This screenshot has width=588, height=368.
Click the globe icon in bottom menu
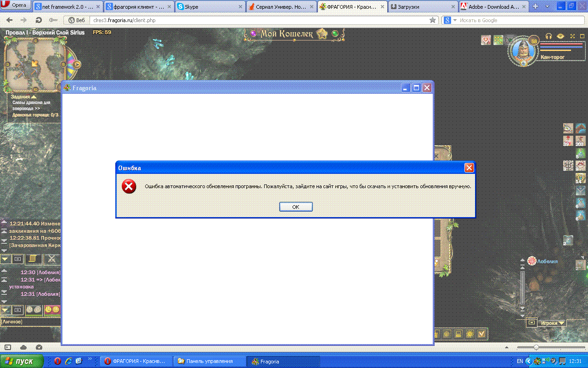[x=446, y=334]
